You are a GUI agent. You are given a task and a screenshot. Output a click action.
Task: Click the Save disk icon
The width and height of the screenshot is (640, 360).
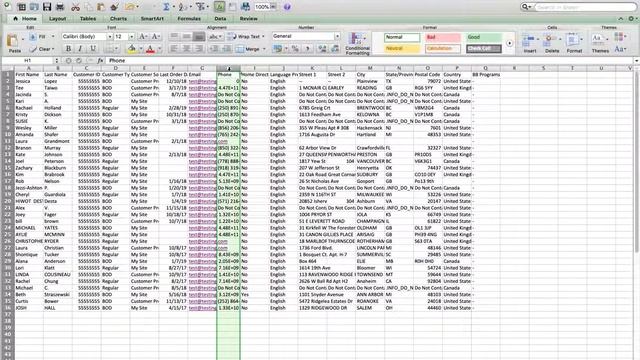point(47,7)
